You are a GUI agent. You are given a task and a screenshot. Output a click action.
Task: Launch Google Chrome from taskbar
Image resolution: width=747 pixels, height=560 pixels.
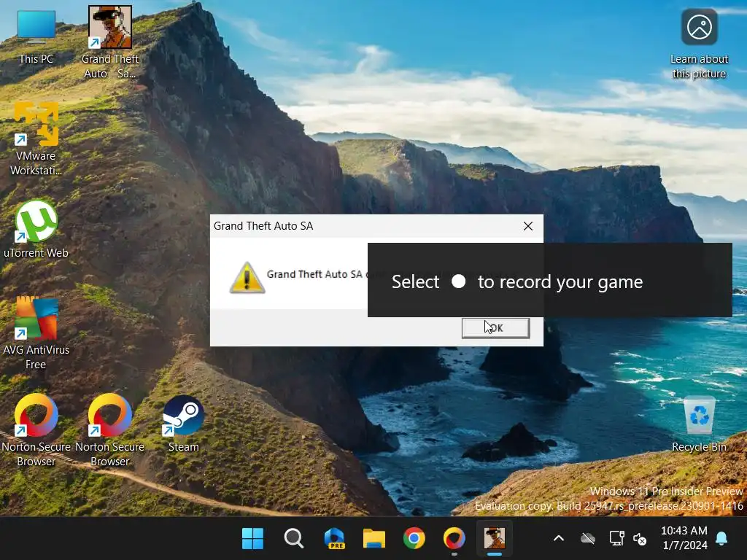(x=414, y=539)
